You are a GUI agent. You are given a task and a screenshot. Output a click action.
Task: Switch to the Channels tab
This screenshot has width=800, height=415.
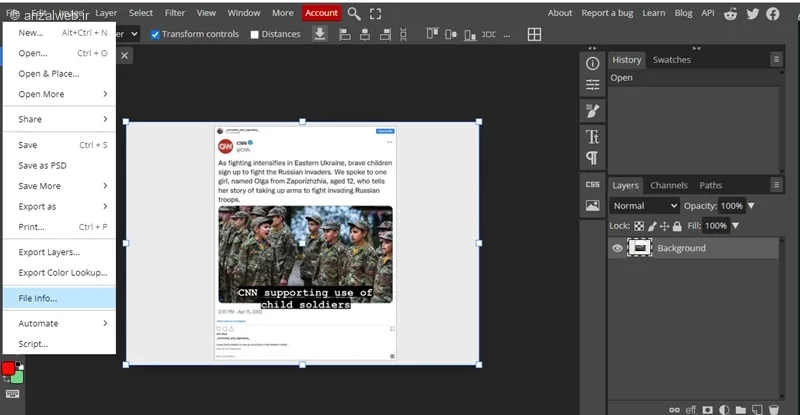669,185
